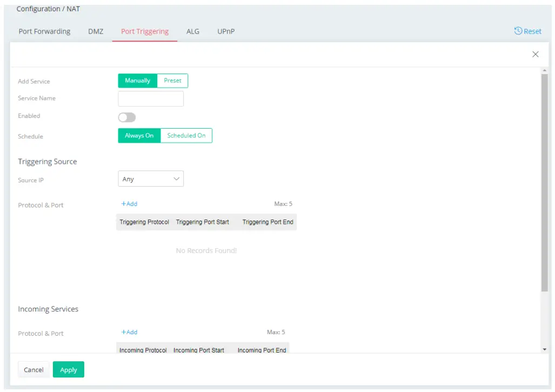Click the Triggering Protocol column header
The image size is (555, 392).
coord(144,222)
